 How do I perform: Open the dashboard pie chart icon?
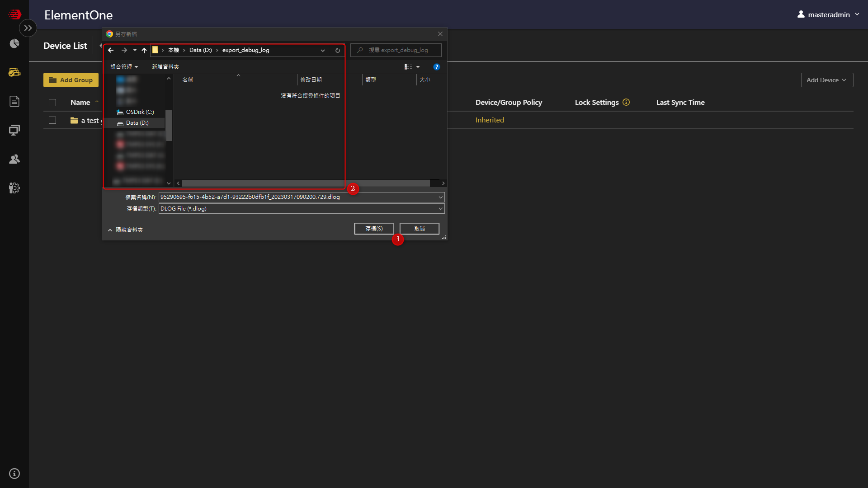14,43
